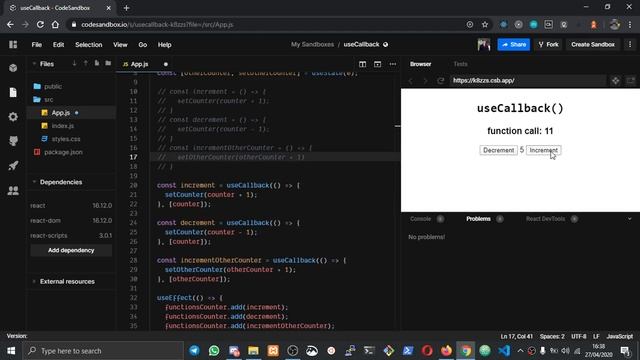Open preview in new window icon

pos(631,80)
